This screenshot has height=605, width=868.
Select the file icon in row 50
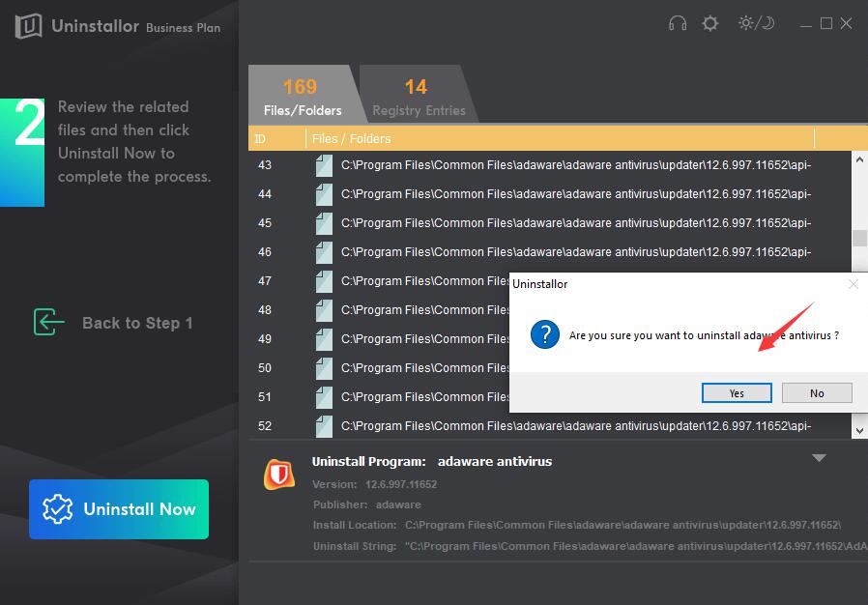pos(324,368)
